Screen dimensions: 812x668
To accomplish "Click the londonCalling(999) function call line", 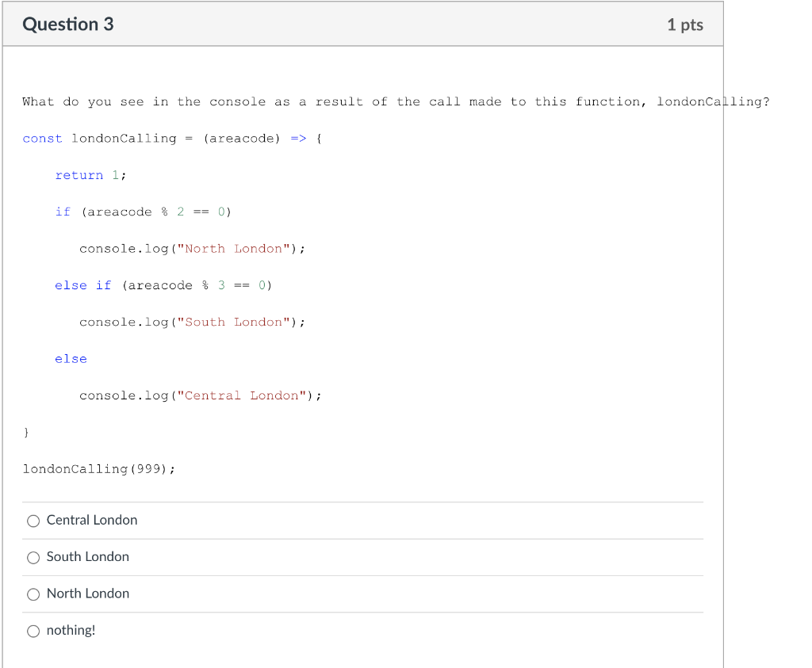I will coord(99,468).
